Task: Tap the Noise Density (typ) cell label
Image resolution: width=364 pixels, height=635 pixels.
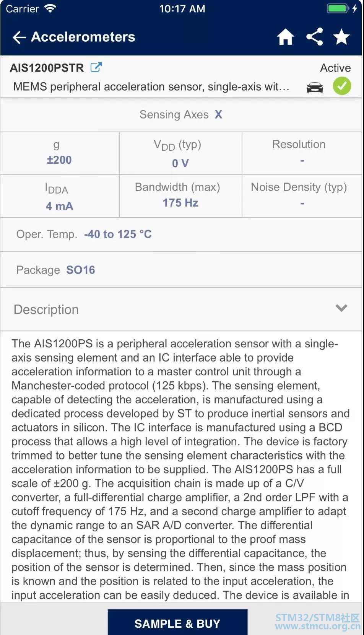Action: pyautogui.click(x=299, y=187)
